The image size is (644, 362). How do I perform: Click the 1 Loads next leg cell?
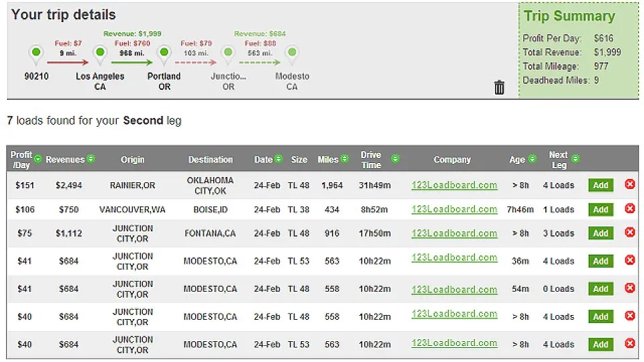click(x=558, y=210)
